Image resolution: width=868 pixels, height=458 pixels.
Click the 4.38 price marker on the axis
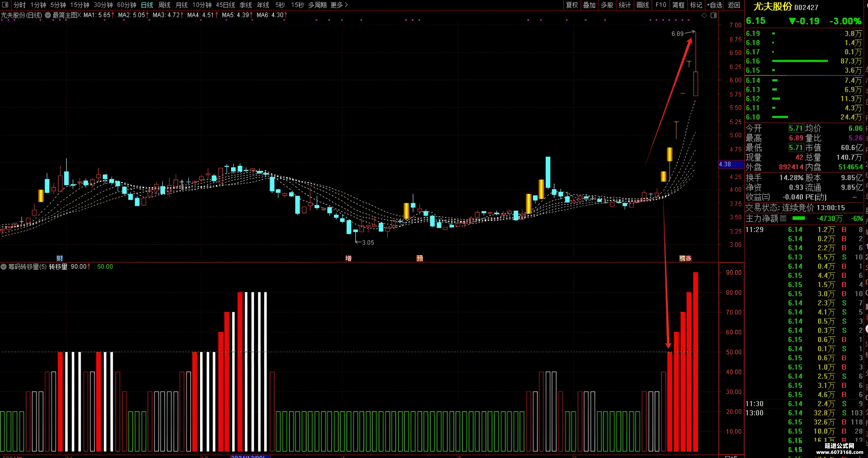731,164
